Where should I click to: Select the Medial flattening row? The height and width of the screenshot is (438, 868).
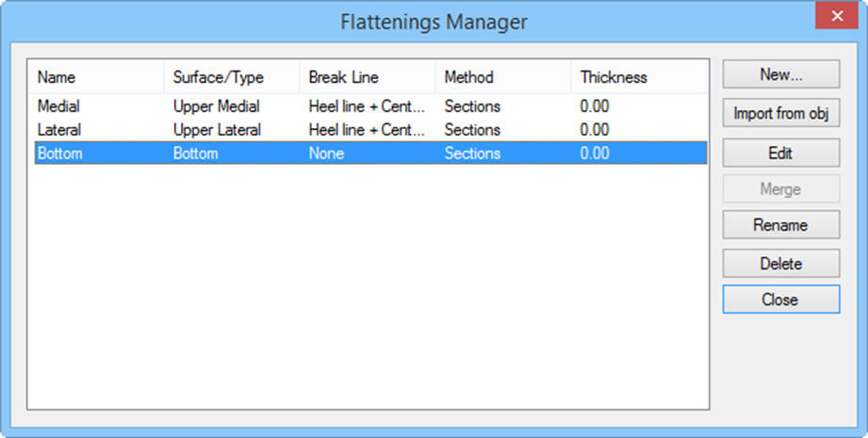tap(371, 106)
